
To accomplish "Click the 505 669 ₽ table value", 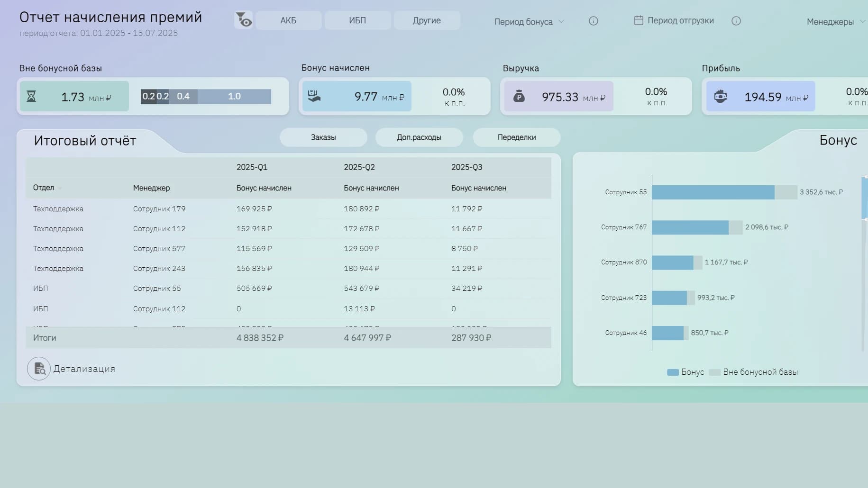I will [x=254, y=289].
